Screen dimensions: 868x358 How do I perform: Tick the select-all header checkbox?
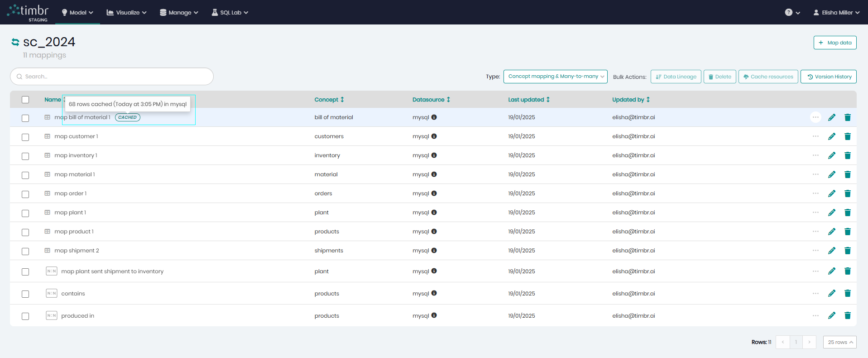(25, 100)
